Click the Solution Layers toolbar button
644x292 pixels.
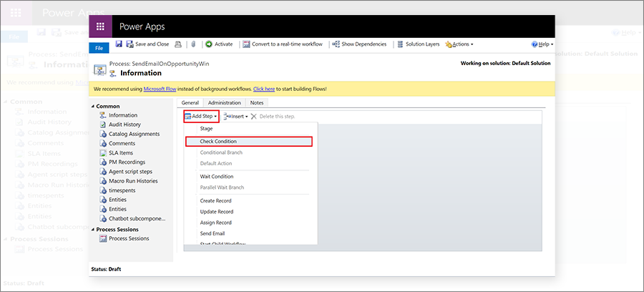coord(418,44)
